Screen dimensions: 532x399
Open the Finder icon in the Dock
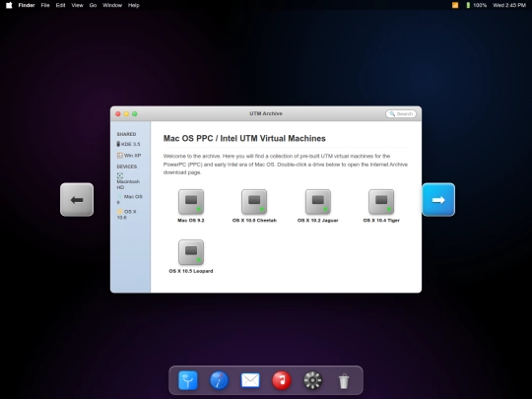click(x=187, y=380)
